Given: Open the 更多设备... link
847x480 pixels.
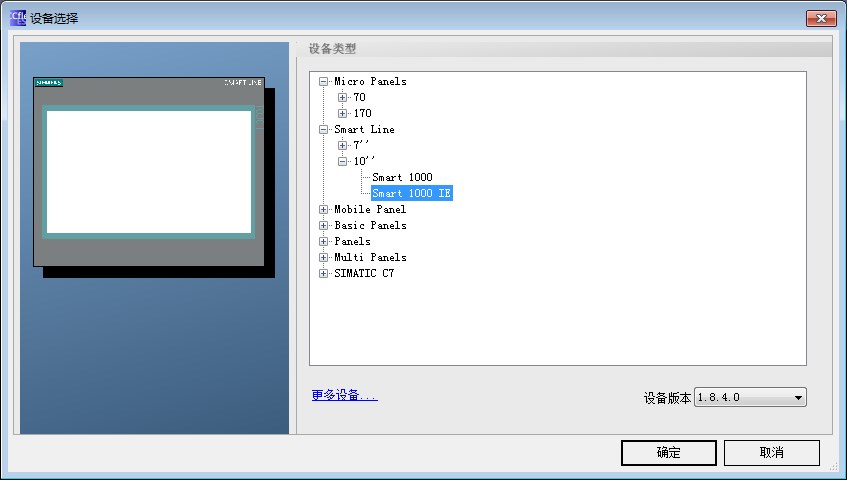Looking at the screenshot, I should coord(344,396).
